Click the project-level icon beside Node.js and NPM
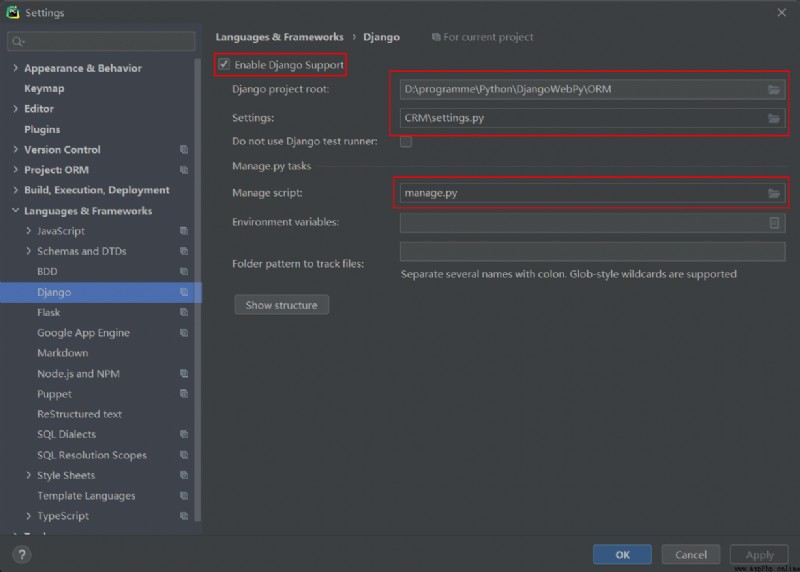Screen dimensions: 800x572 tap(184, 374)
